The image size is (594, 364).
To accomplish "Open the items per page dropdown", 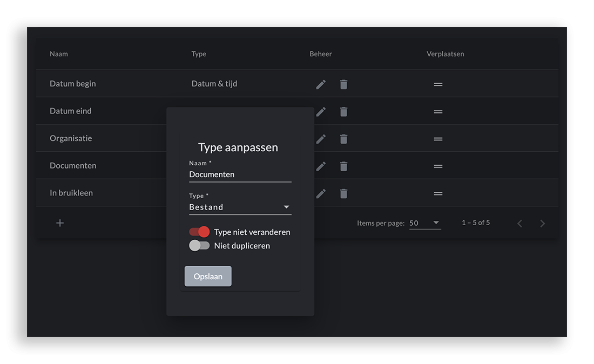I will pos(425,222).
